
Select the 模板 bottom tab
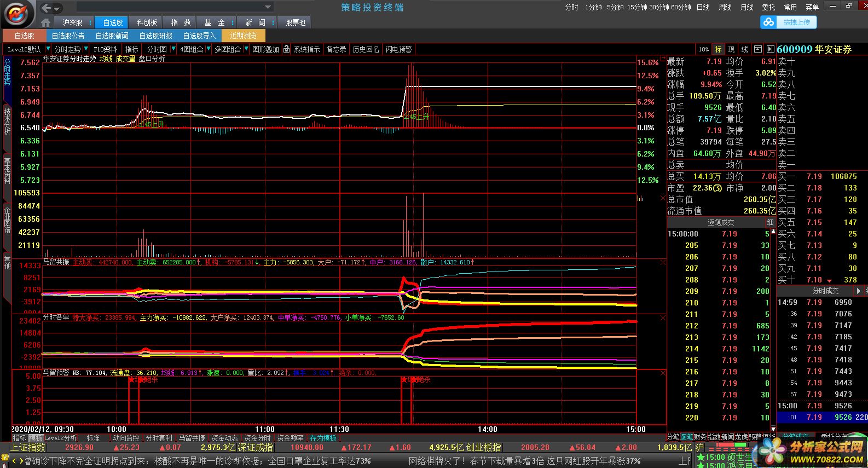[x=36, y=438]
